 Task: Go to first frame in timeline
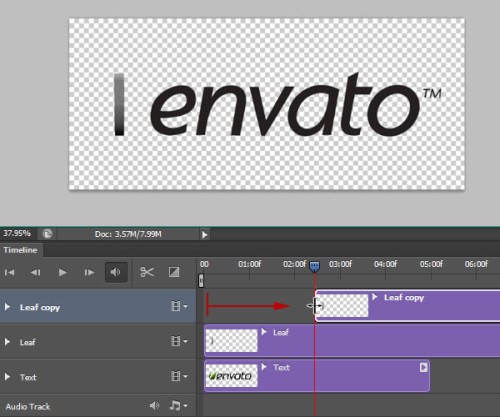tap(9, 272)
